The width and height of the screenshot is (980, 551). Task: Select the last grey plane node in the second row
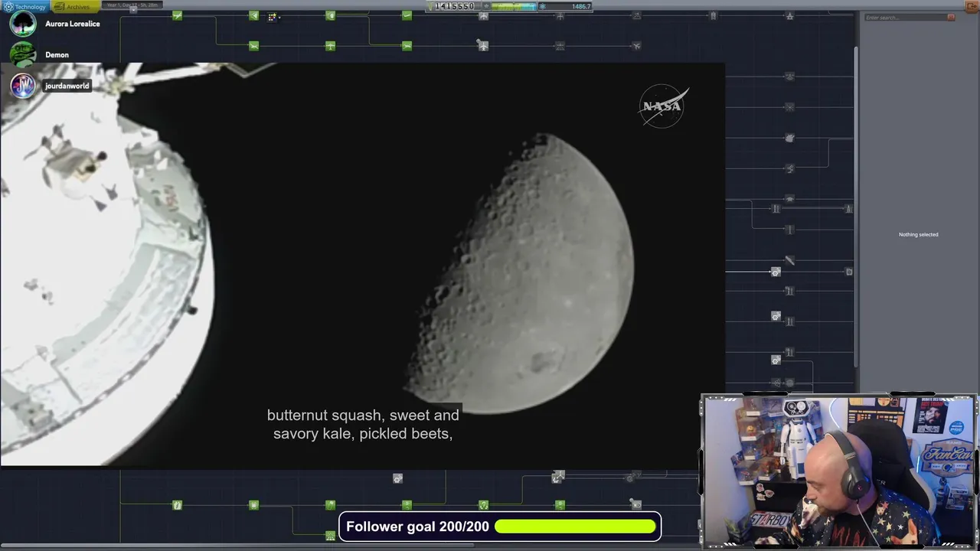[x=636, y=46]
